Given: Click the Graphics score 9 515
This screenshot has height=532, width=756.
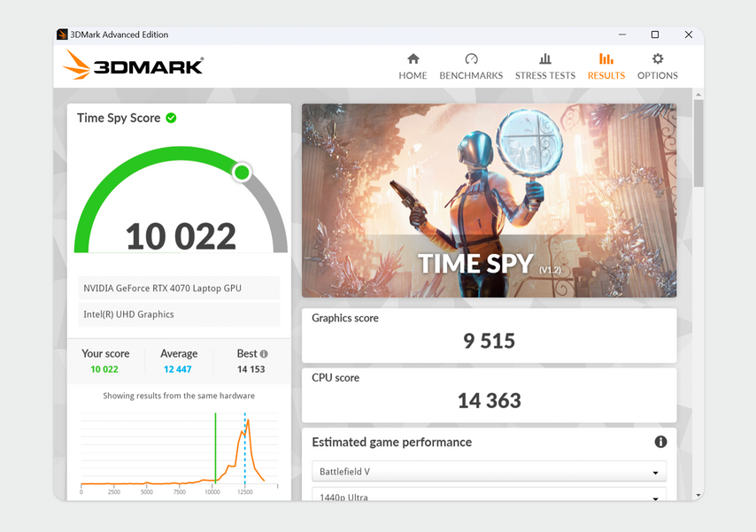Looking at the screenshot, I should pos(489,341).
